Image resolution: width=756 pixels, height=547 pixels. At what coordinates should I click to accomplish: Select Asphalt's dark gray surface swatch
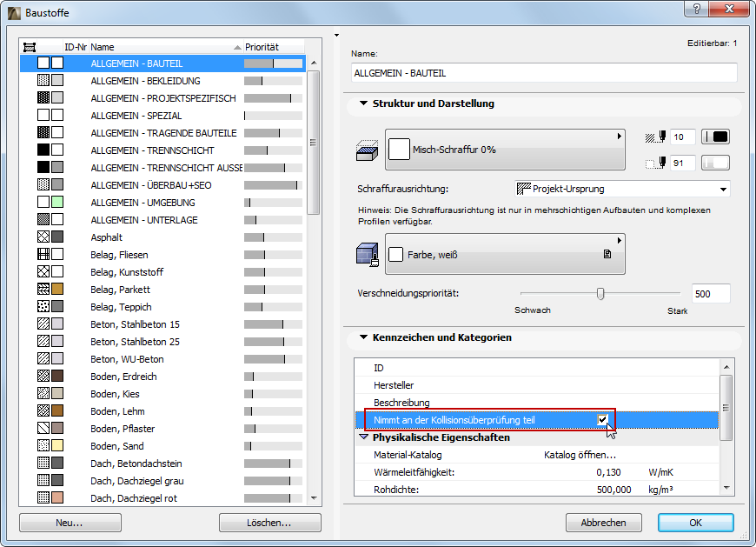click(x=57, y=237)
